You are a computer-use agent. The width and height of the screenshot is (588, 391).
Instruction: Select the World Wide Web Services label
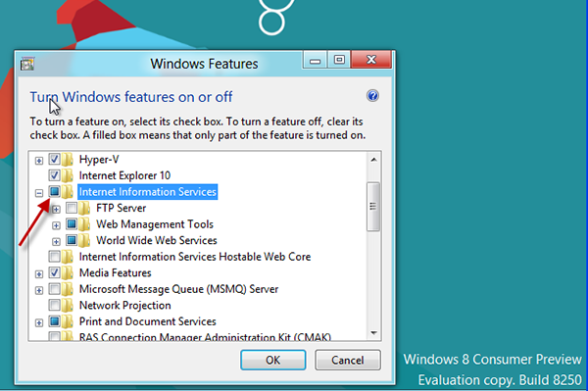click(x=157, y=240)
